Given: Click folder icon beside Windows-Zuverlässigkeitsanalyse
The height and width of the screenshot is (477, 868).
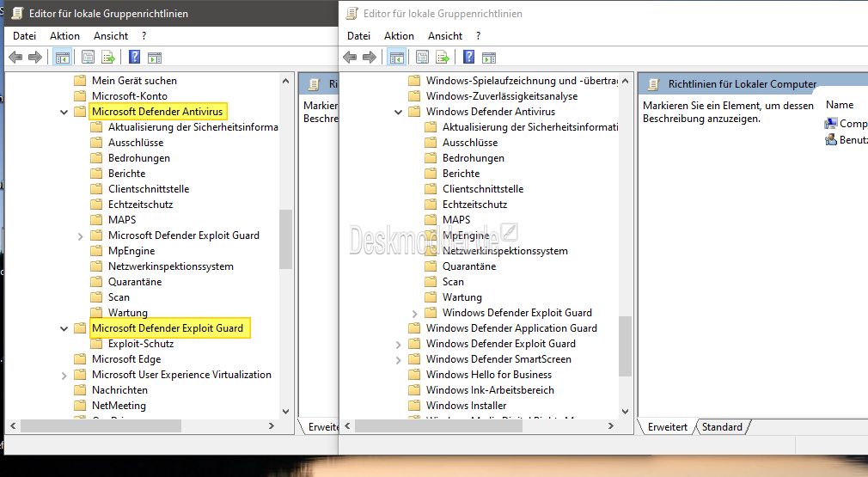Looking at the screenshot, I should tap(414, 95).
